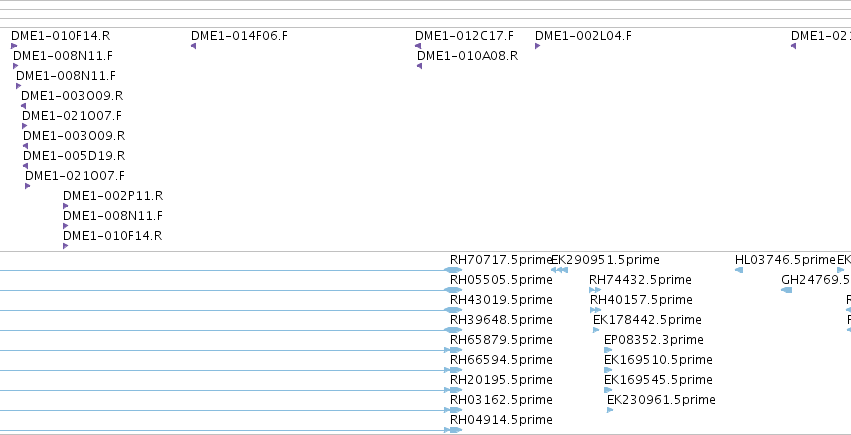Click the DME1-010A08.R label
Screen dimensions: 851x435
[467, 56]
